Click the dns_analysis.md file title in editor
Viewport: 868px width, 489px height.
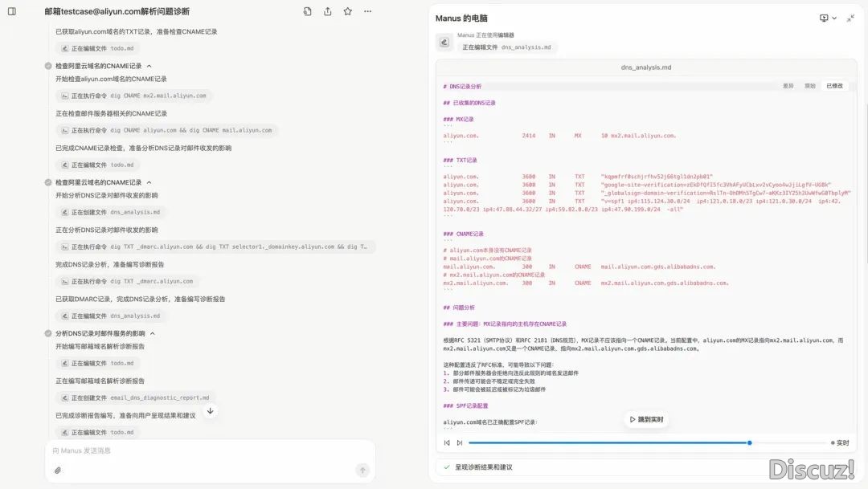click(x=646, y=67)
